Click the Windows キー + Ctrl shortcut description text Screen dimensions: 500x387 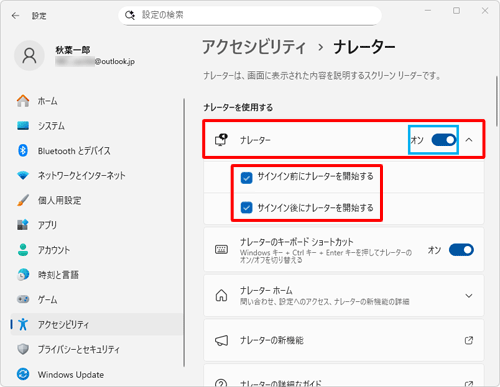[x=326, y=256]
